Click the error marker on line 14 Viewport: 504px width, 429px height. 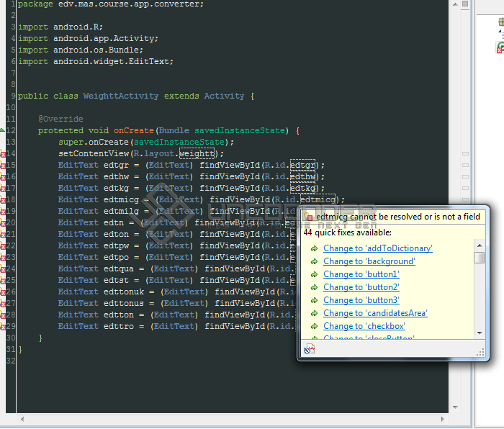coord(3,154)
